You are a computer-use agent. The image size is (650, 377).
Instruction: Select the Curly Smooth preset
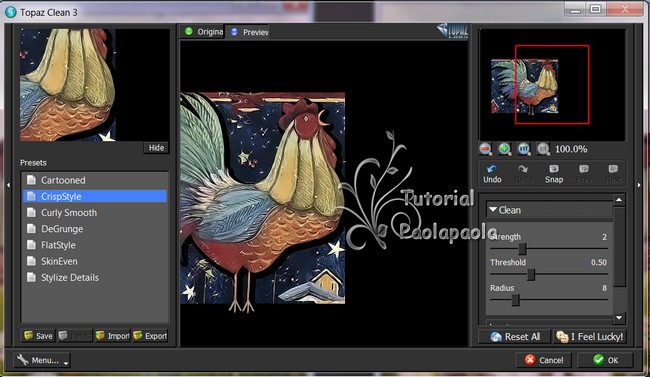pos(95,212)
